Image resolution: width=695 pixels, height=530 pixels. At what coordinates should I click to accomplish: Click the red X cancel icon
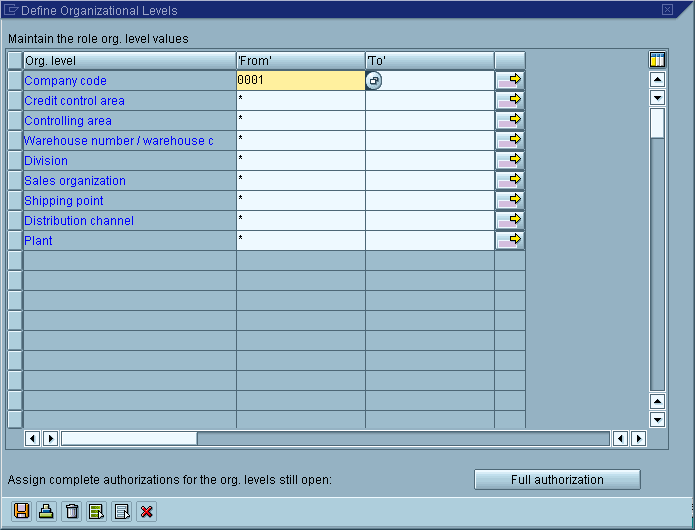tap(147, 511)
